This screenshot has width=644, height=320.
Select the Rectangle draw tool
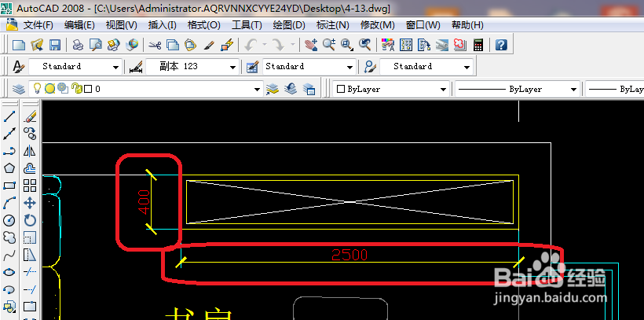[x=9, y=186]
